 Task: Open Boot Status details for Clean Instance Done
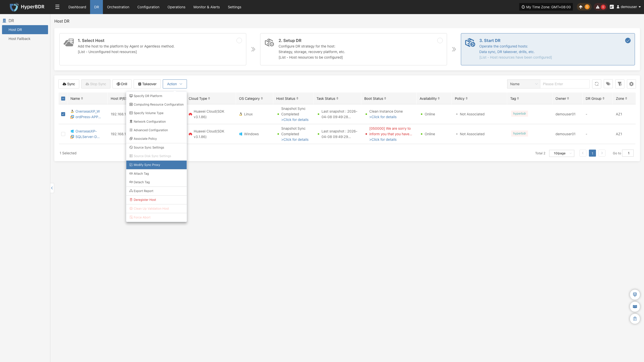tap(383, 117)
